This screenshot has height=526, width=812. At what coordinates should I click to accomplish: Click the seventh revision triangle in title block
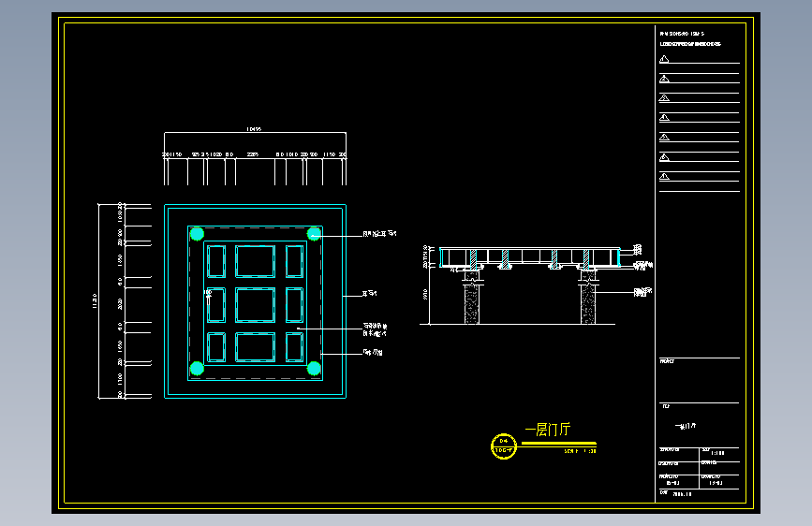tap(664, 177)
